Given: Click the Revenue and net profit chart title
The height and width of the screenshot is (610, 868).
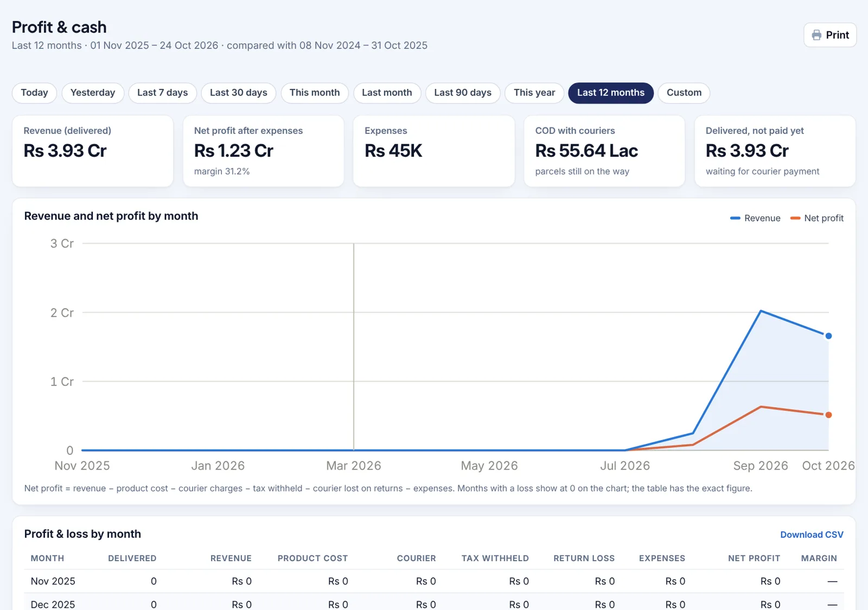Looking at the screenshot, I should 111,216.
